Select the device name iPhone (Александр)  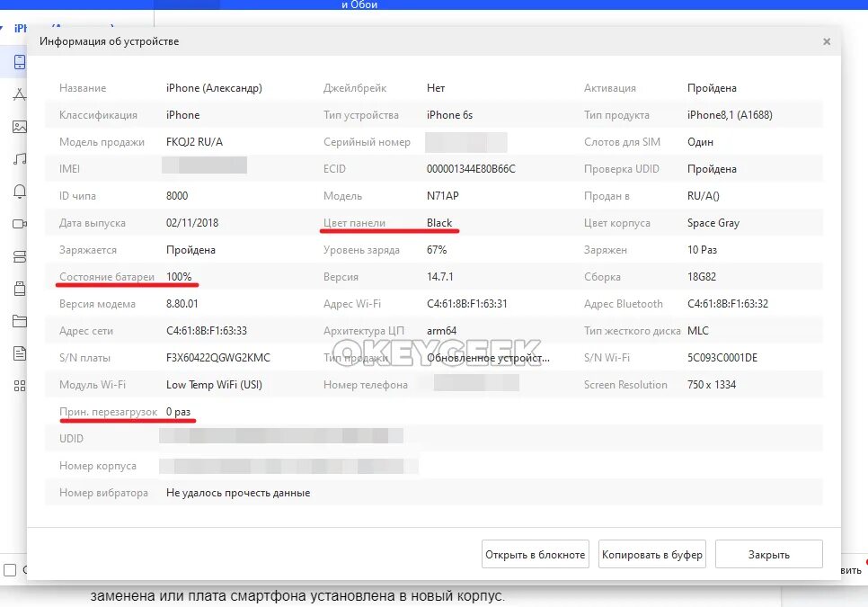(214, 88)
